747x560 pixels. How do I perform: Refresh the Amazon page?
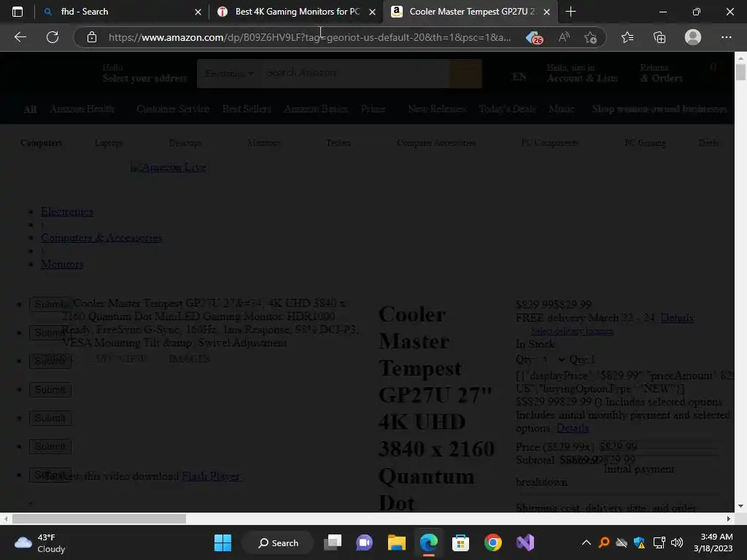pyautogui.click(x=53, y=37)
